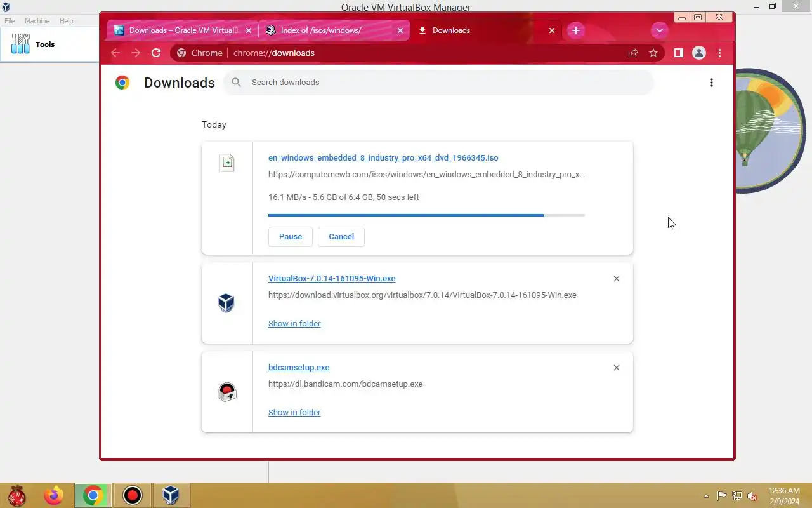
Task: Switch to VirtualBox from the taskbar
Action: (171, 495)
